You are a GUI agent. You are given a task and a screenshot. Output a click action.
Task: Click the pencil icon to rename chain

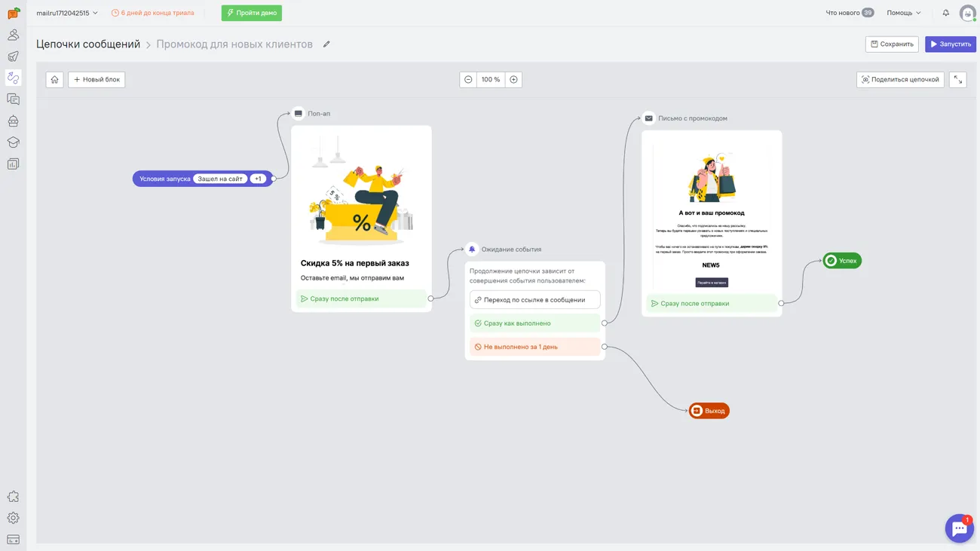326,44
